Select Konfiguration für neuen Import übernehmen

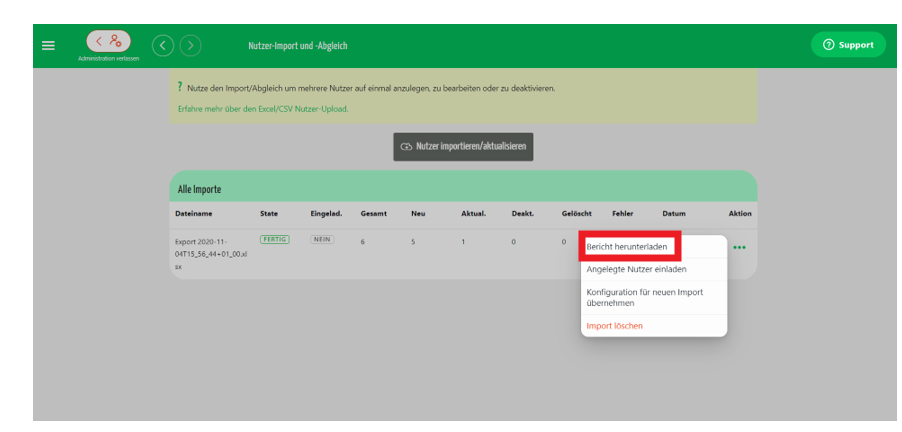click(644, 297)
